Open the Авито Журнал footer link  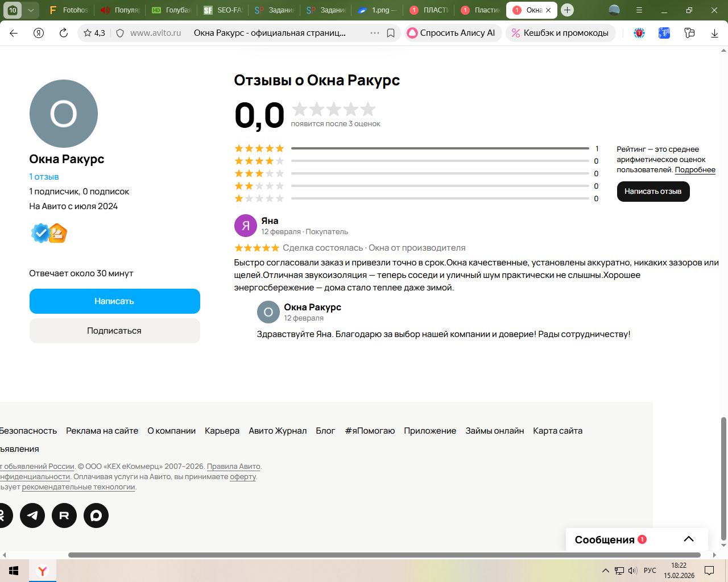point(278,431)
